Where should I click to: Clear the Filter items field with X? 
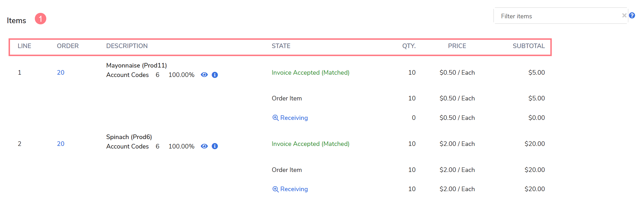pyautogui.click(x=624, y=15)
